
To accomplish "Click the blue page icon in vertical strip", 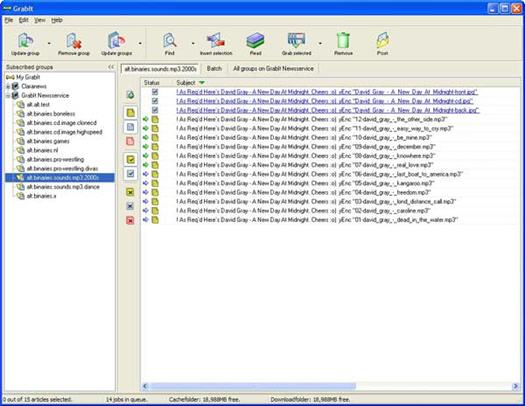I will pos(130,127).
